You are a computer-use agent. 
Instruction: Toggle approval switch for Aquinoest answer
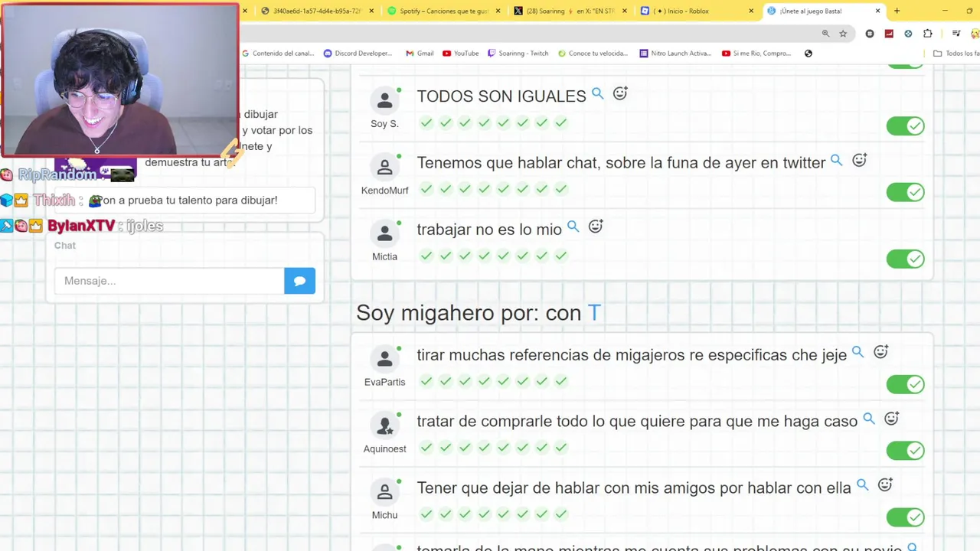(906, 451)
